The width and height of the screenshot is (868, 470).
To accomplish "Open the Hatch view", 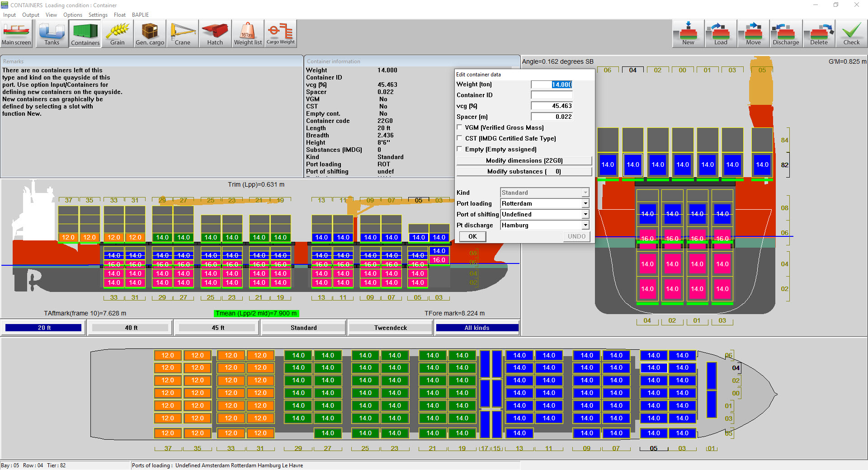I will tap(215, 33).
